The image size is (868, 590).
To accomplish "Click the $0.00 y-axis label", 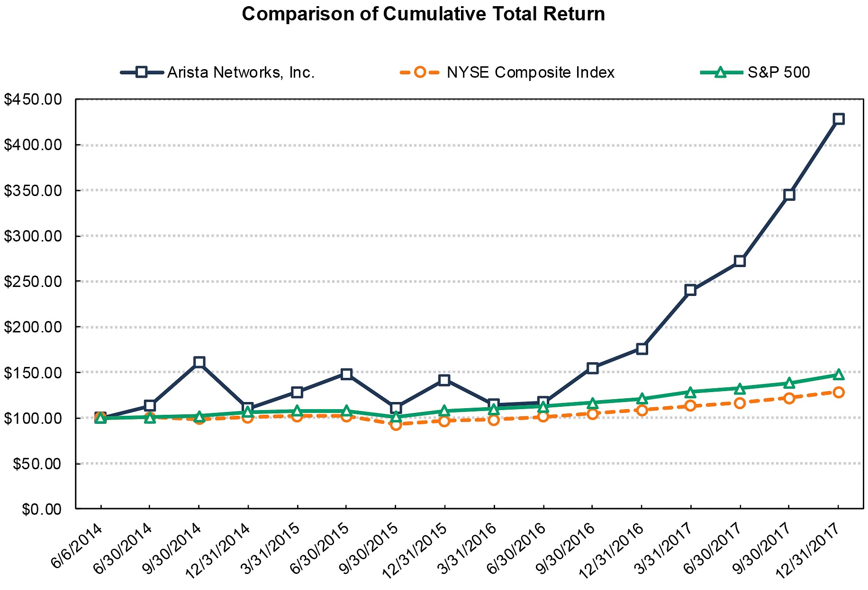I will (42, 509).
